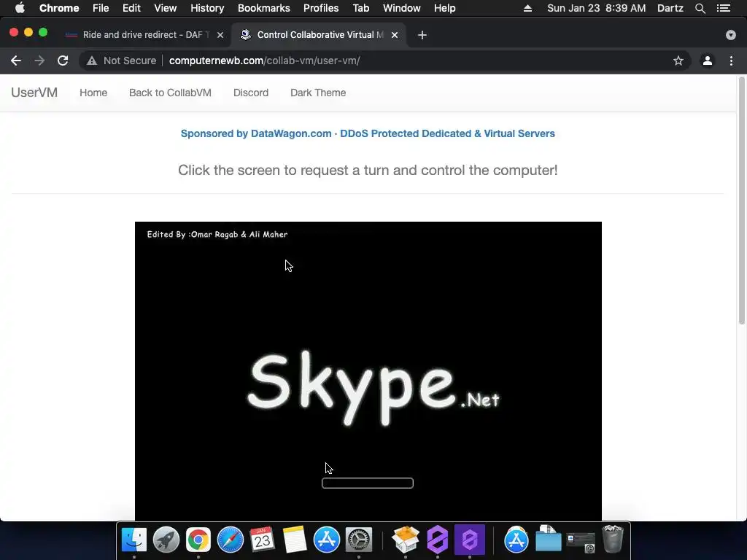Open the App Store icon right of divider
This screenshot has height=560, width=747.
point(516,540)
